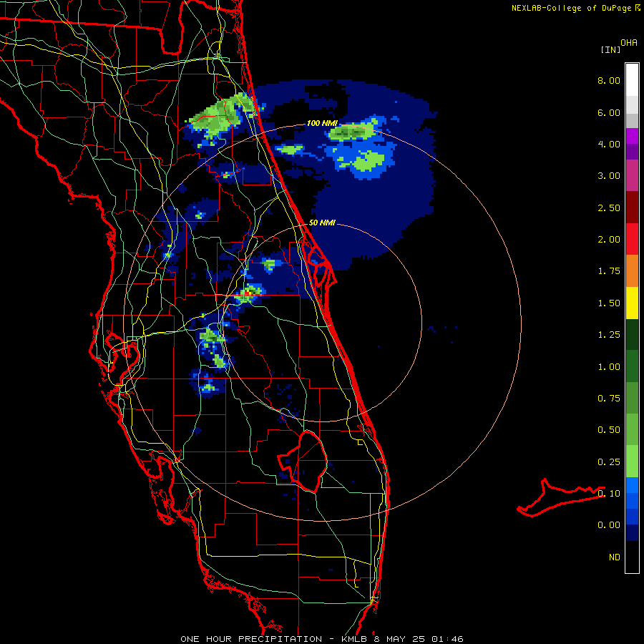Click the ND legend label
Screen dimensions: 644x644
(x=615, y=557)
